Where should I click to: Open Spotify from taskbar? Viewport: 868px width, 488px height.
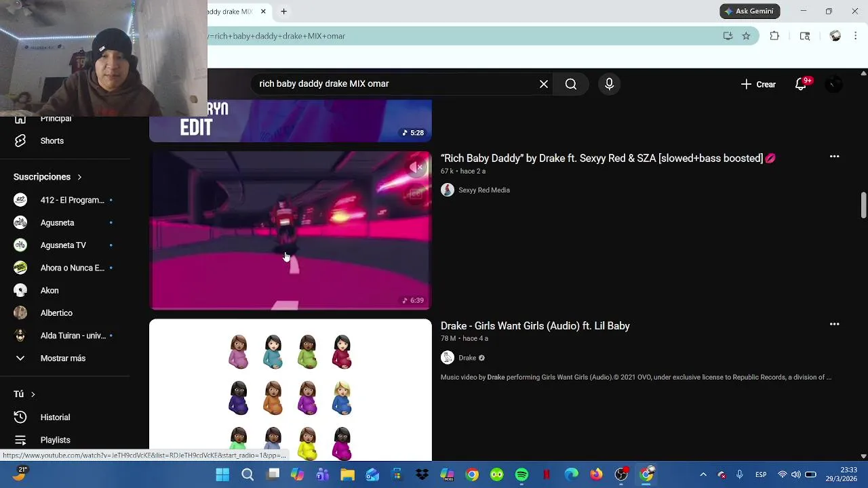521,474
